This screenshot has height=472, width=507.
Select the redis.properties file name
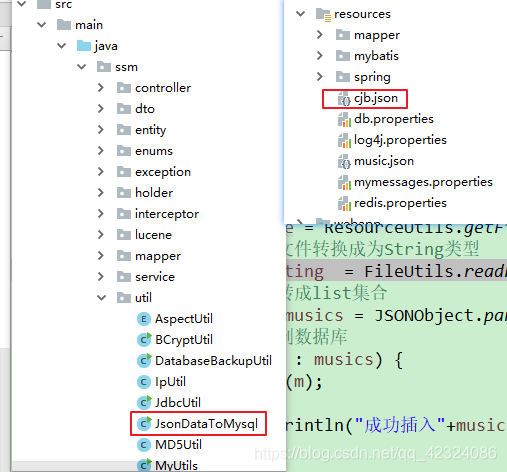400,203
